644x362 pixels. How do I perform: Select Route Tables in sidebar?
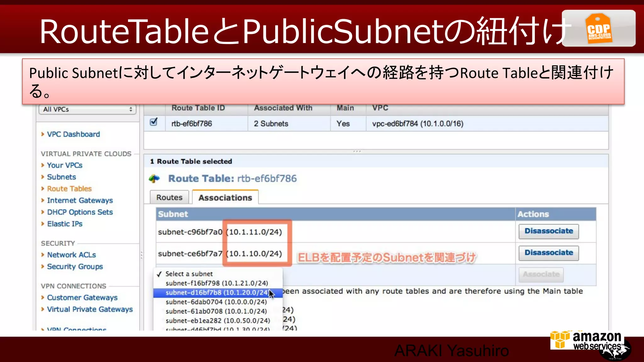pyautogui.click(x=69, y=189)
